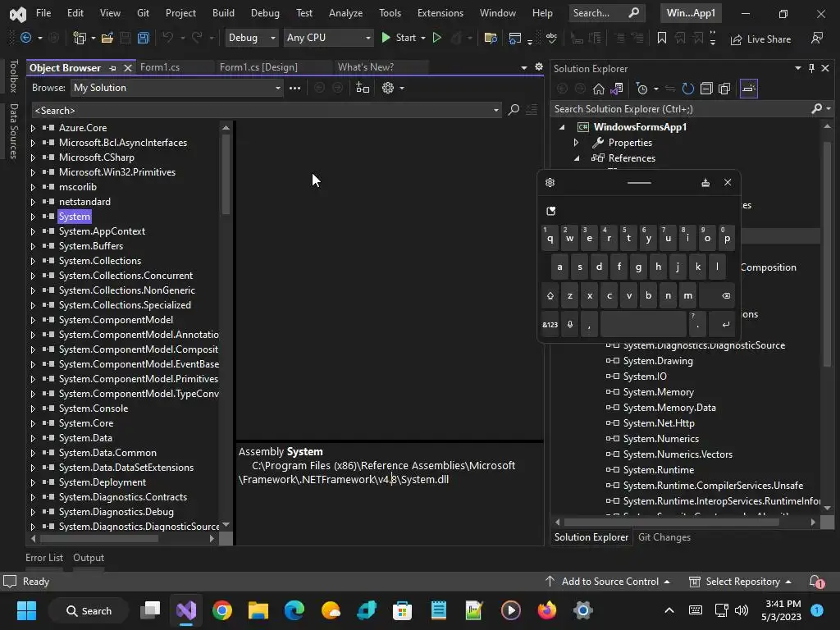Image resolution: width=840 pixels, height=630 pixels.
Task: Switch to the Git Changes tab
Action: (x=664, y=536)
